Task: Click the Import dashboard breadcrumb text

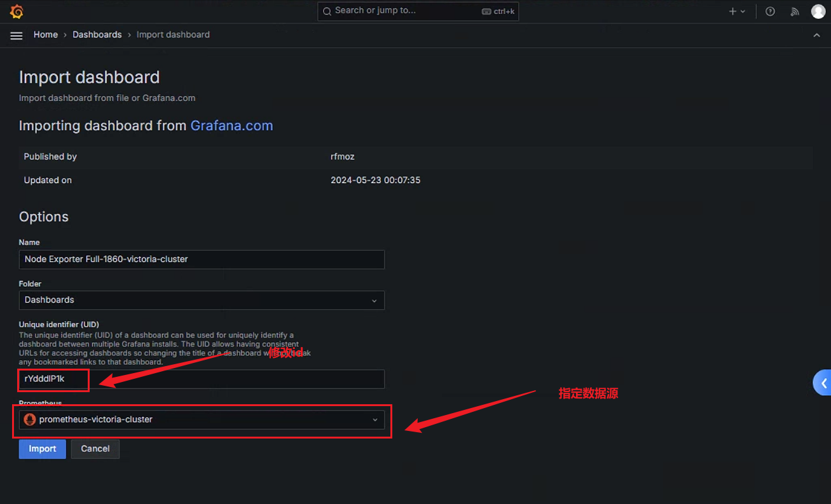Action: (x=173, y=35)
